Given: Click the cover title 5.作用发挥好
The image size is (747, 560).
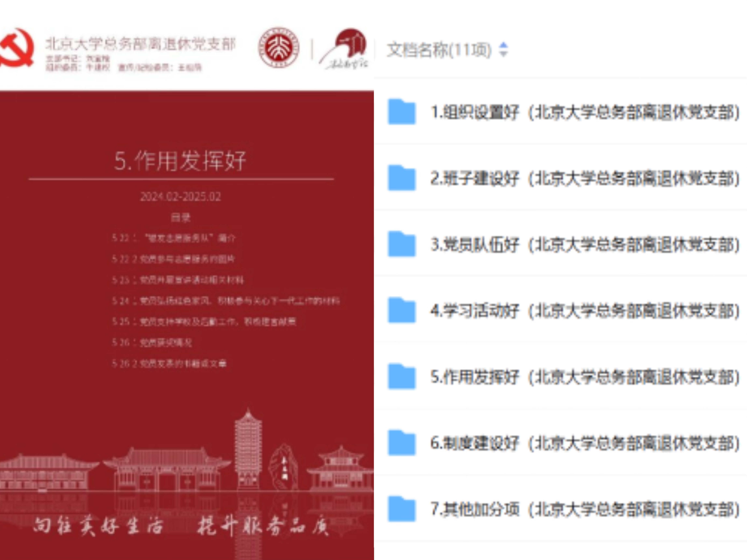Looking at the screenshot, I should [180, 161].
